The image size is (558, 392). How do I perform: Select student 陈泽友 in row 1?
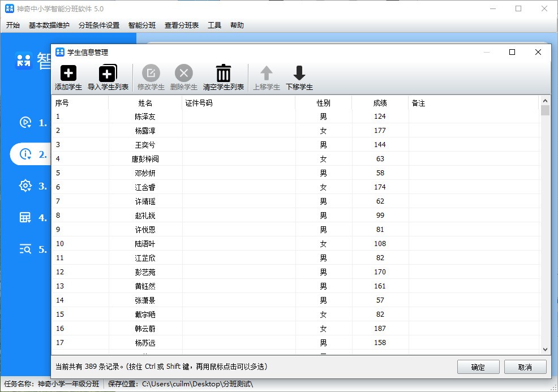[x=296, y=117]
